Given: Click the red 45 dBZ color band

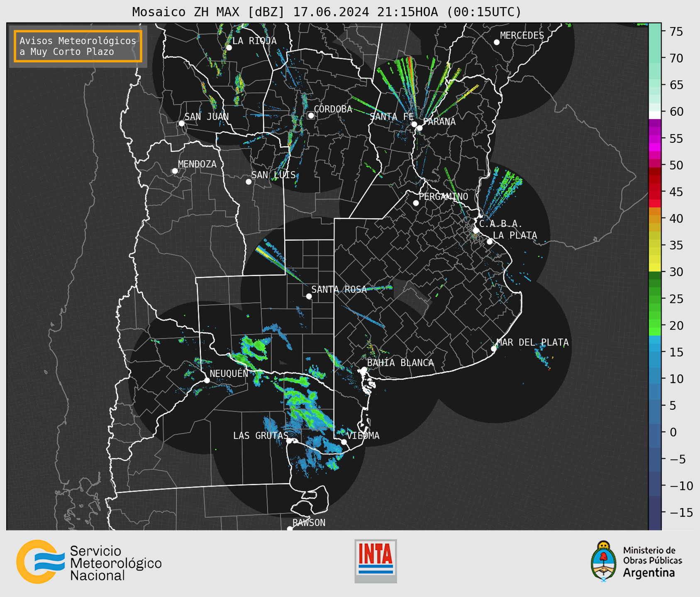Looking at the screenshot, I should coord(655,192).
